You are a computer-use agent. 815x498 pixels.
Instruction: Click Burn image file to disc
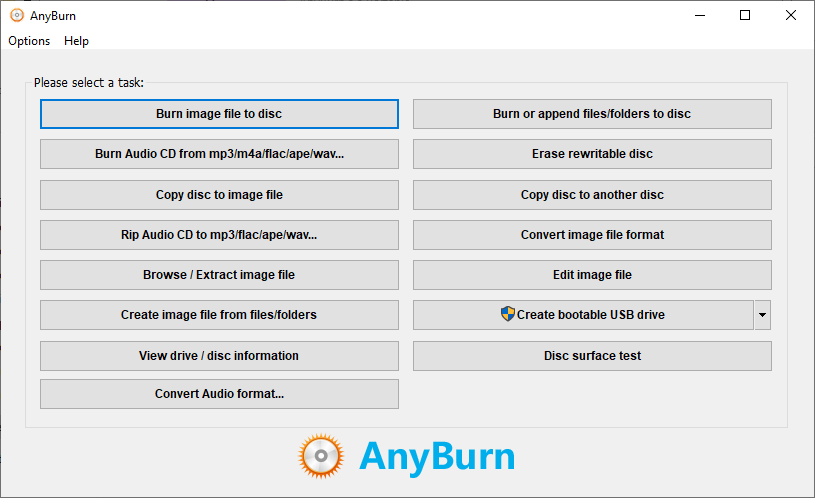[x=219, y=114]
